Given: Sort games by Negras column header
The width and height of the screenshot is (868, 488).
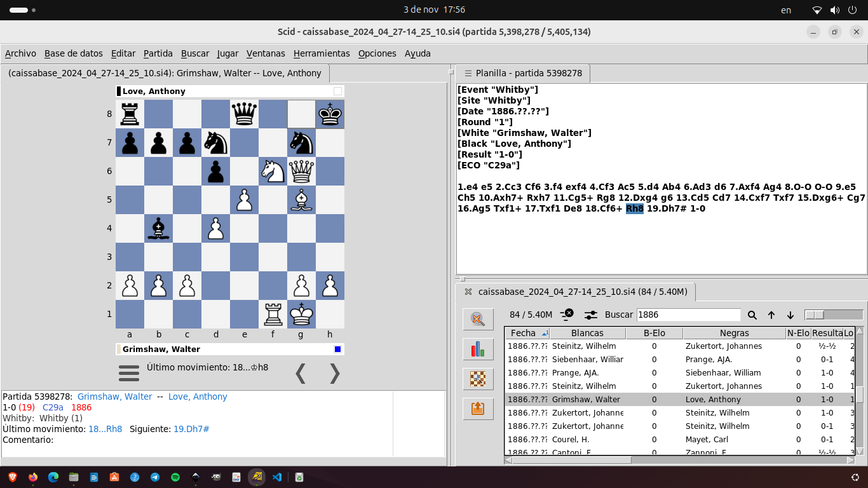Looking at the screenshot, I should click(x=734, y=333).
